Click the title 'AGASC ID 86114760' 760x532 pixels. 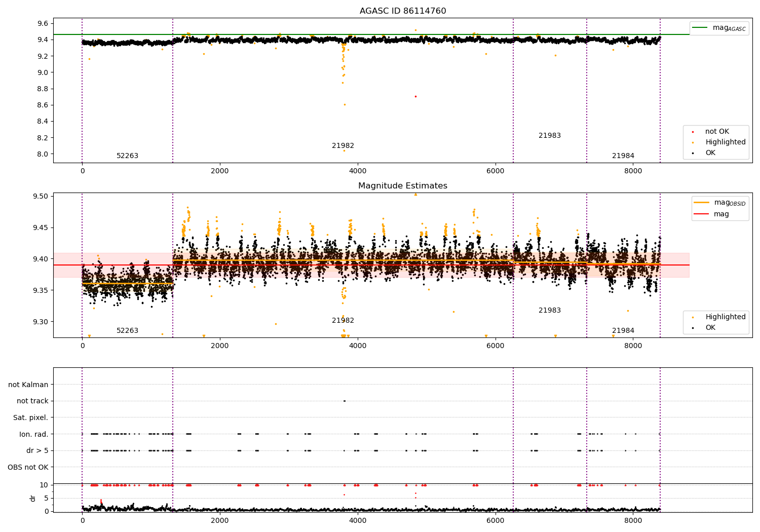403,11
